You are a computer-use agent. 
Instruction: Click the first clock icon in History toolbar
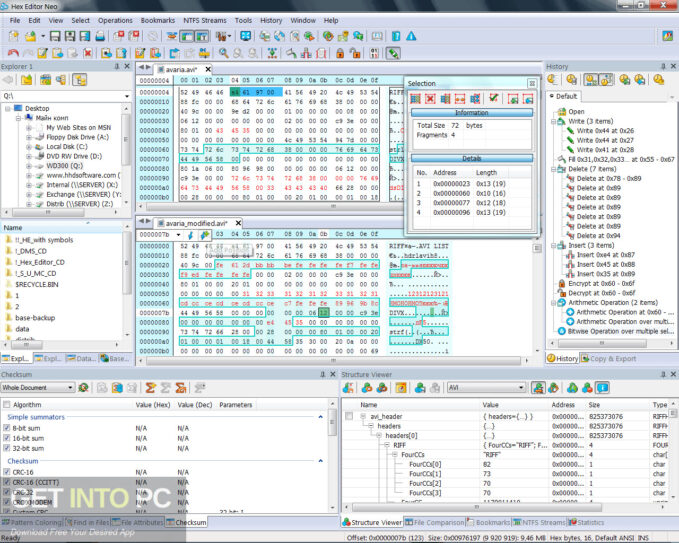[552, 79]
